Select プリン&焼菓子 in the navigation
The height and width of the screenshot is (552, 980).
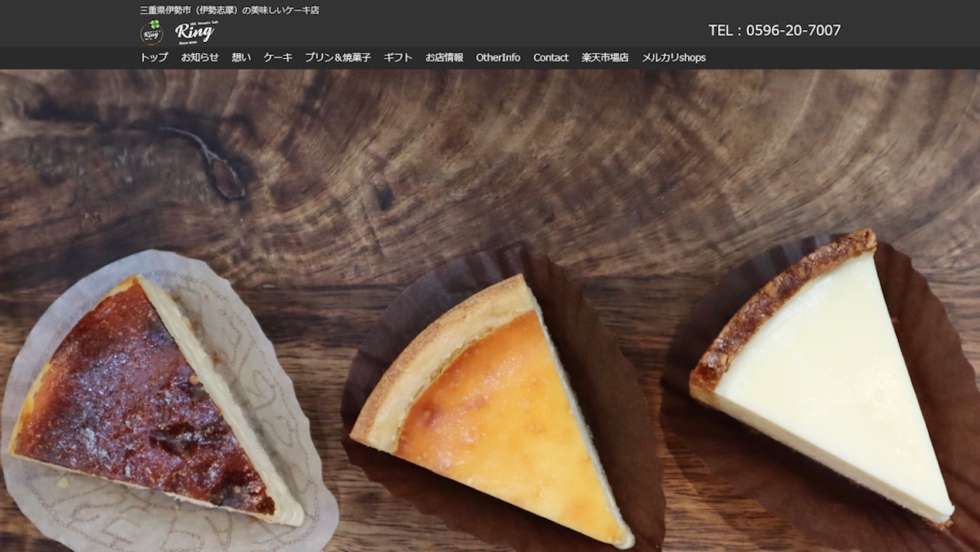tap(338, 57)
